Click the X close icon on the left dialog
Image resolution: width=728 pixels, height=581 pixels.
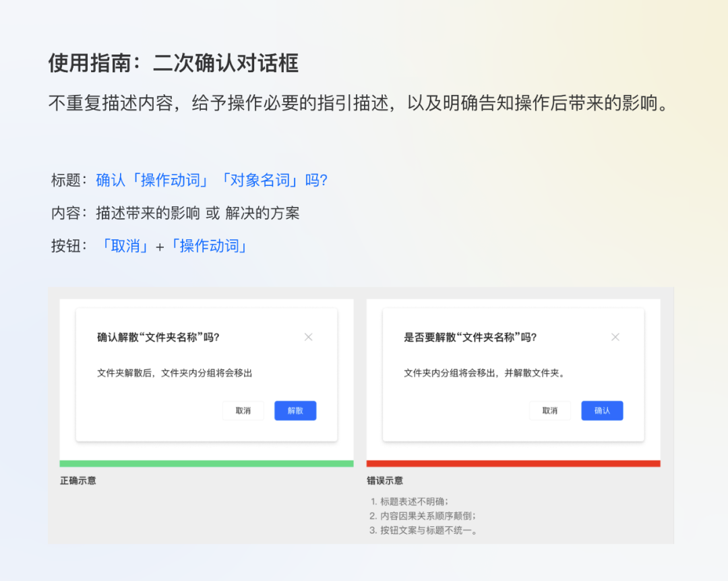[x=308, y=337]
